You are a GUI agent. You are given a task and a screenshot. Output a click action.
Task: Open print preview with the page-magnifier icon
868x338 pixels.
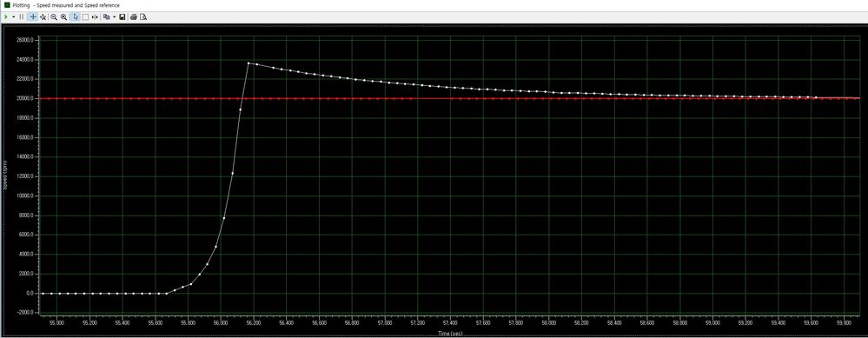pyautogui.click(x=143, y=17)
